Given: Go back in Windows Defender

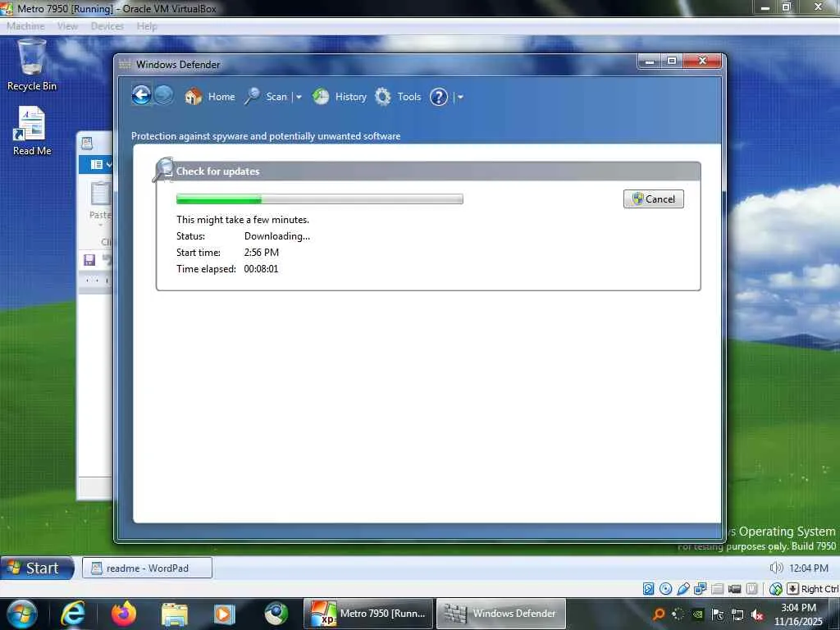Looking at the screenshot, I should click(x=141, y=96).
